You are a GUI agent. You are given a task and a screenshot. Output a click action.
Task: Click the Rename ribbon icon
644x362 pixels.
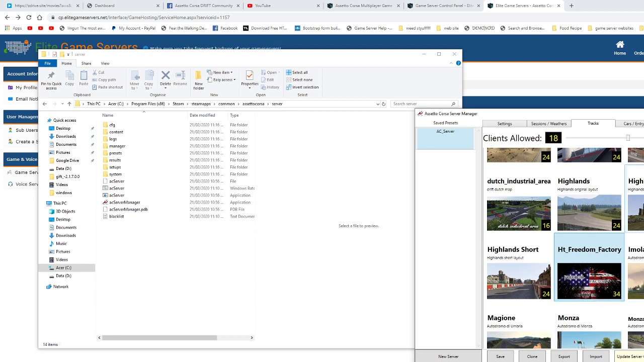coord(180,78)
